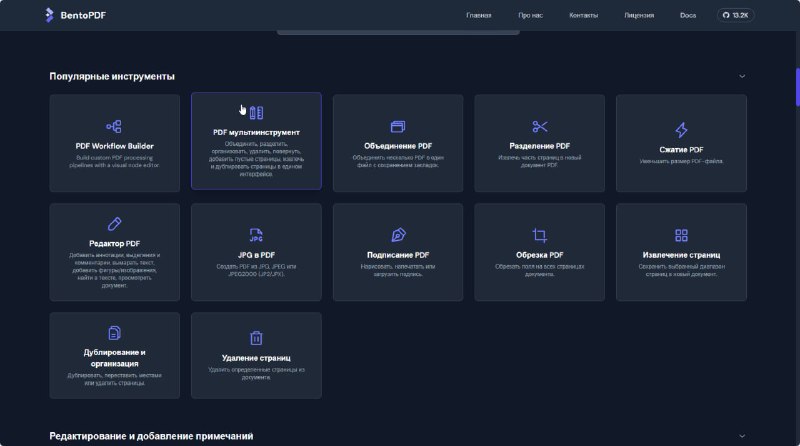Click the JPG в PDF file icon
The image size is (800, 446).
tap(256, 235)
